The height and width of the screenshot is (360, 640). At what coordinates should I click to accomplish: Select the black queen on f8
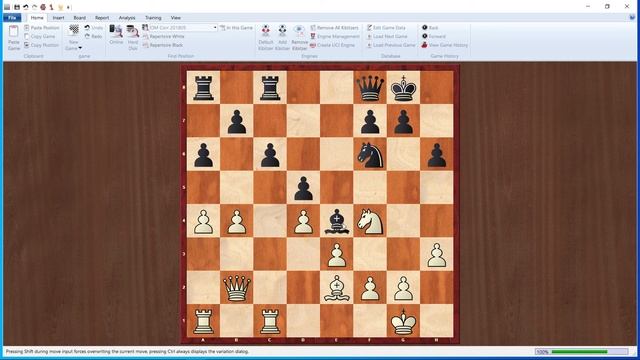tap(370, 88)
